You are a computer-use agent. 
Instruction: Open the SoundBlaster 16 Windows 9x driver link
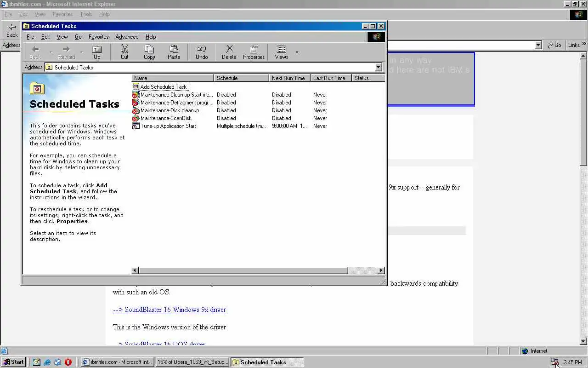click(x=170, y=310)
